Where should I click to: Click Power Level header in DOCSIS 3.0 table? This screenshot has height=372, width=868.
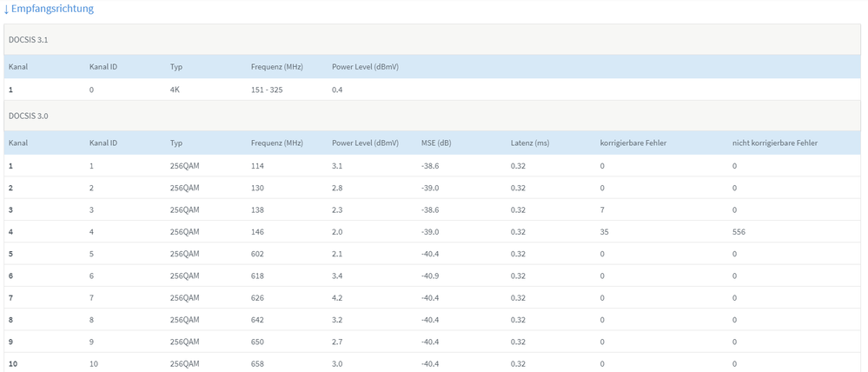[365, 143]
